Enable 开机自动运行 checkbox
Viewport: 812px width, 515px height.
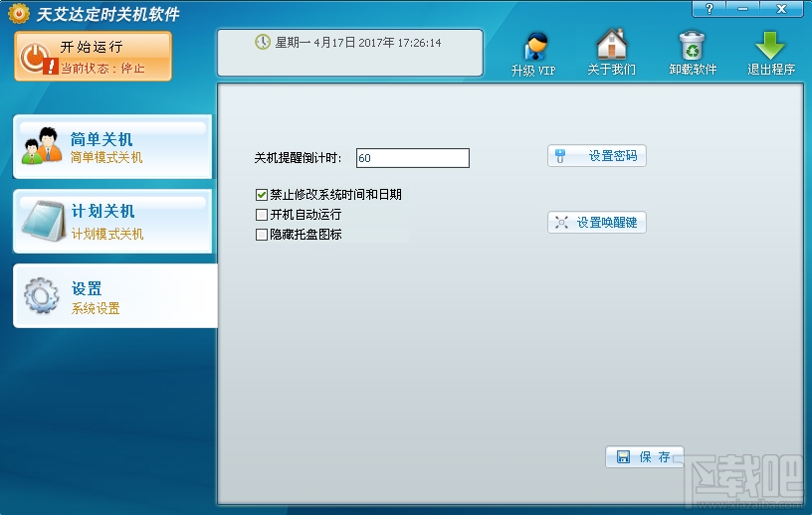pos(262,215)
